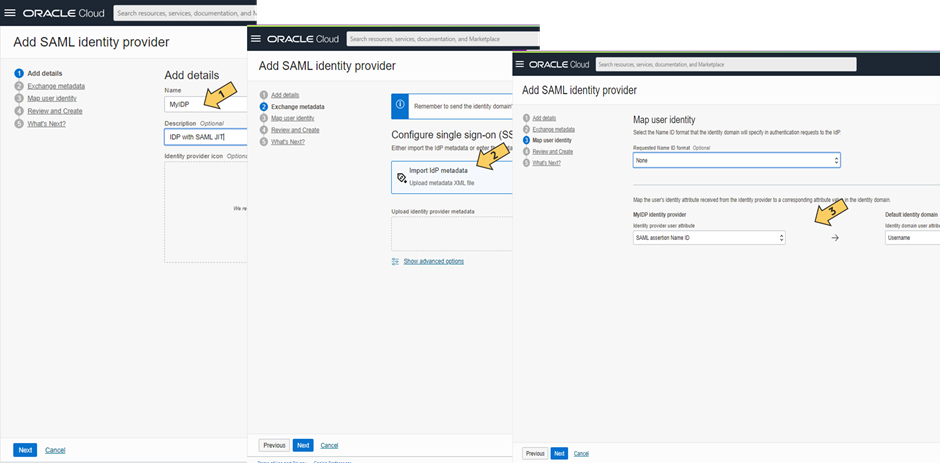Screen dimensions: 940x463
Task: Go to What's Next? step in first window
Action: point(46,124)
